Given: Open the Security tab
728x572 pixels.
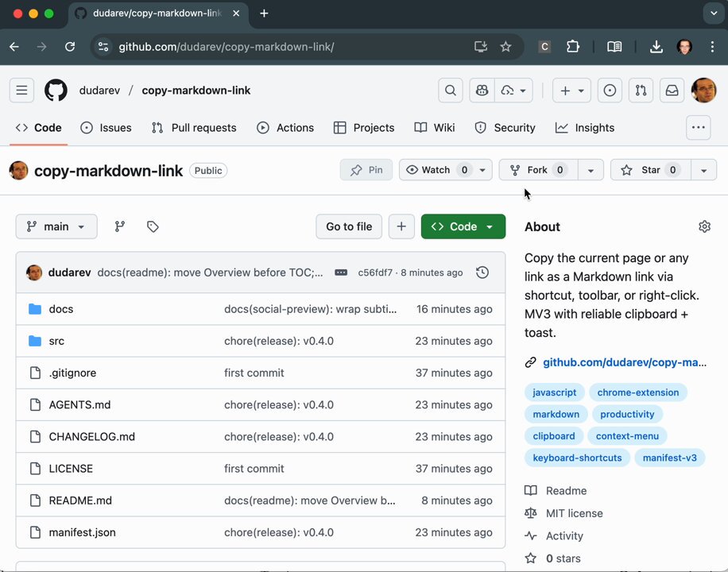Looking at the screenshot, I should point(505,128).
